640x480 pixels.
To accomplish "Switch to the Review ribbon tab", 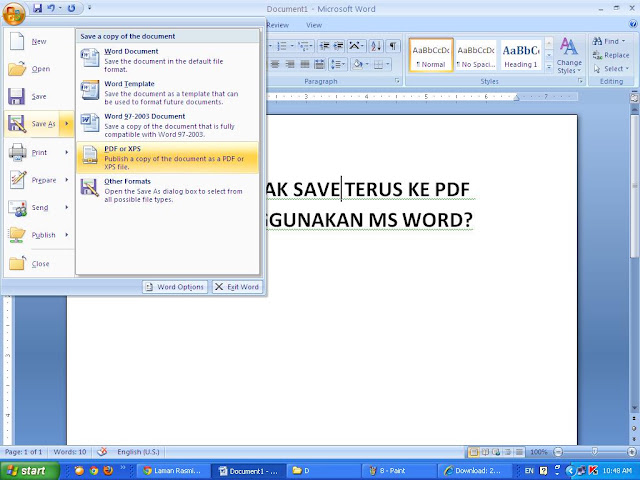I will pos(278,25).
